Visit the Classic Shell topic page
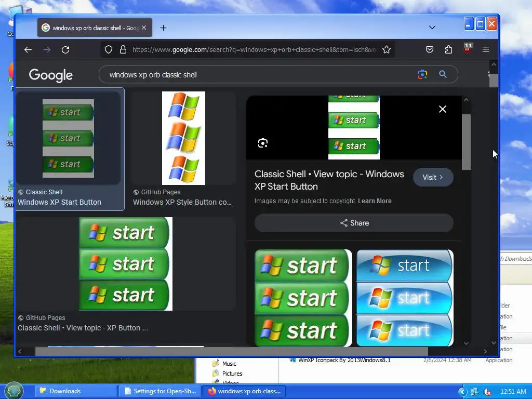532x399 pixels. pyautogui.click(x=433, y=177)
